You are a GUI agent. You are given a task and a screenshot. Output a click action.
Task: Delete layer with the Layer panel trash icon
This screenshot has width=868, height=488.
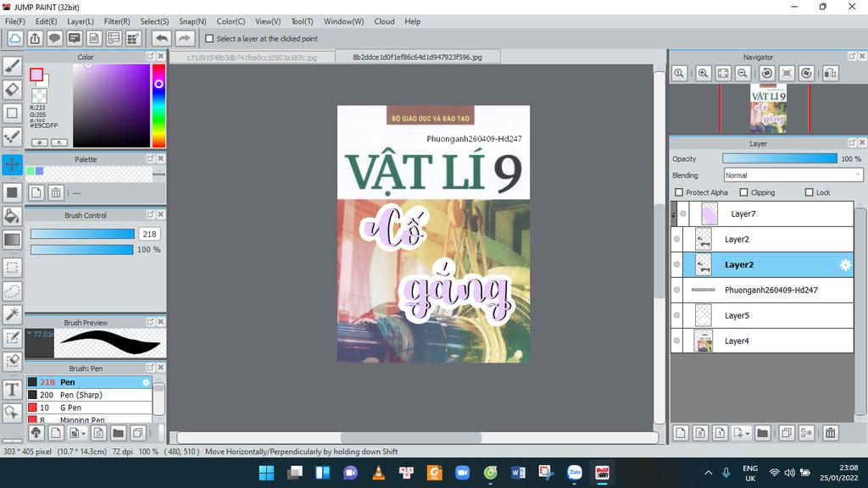tap(831, 433)
